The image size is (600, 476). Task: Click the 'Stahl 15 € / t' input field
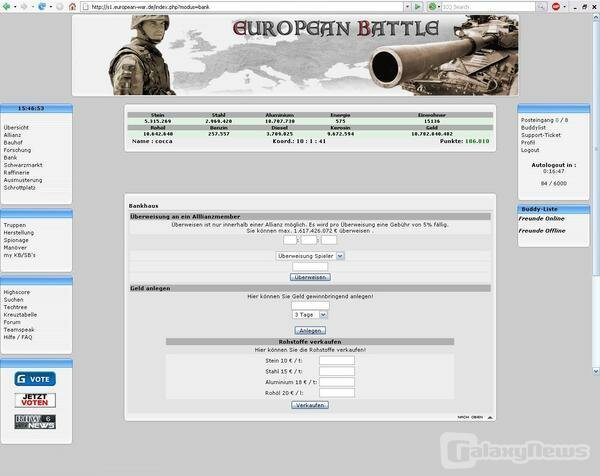pos(337,371)
